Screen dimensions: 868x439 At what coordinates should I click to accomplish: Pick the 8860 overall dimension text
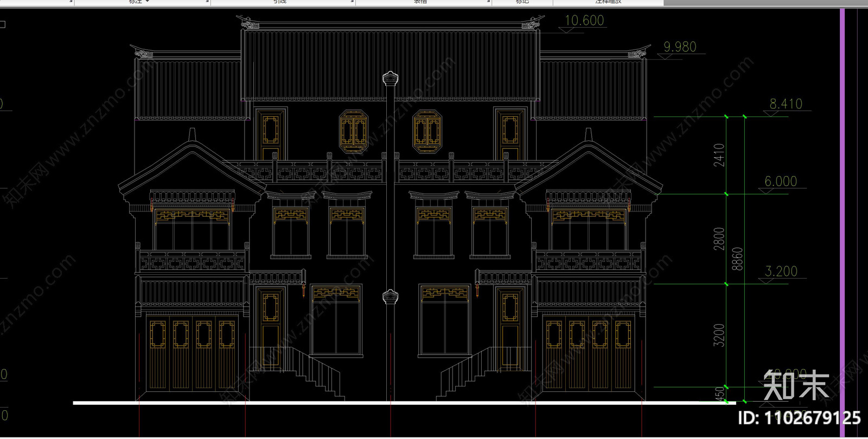click(737, 259)
